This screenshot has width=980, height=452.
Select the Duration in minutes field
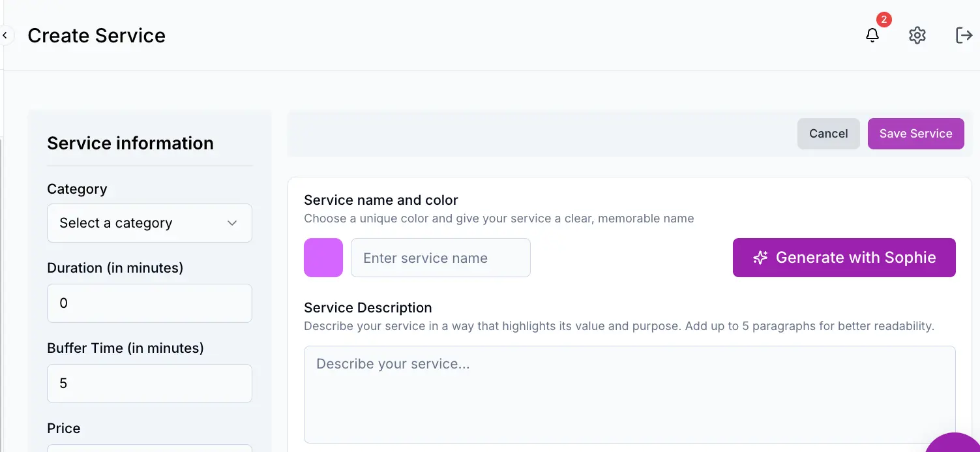(x=149, y=303)
